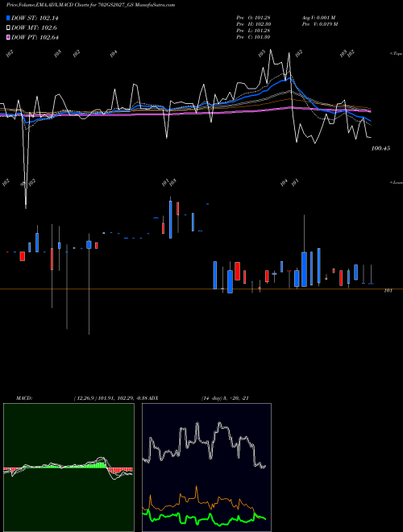The height and width of the screenshot is (532, 403).
Task: Click the 'MACD:' panel heading
Action: [x=24, y=398]
